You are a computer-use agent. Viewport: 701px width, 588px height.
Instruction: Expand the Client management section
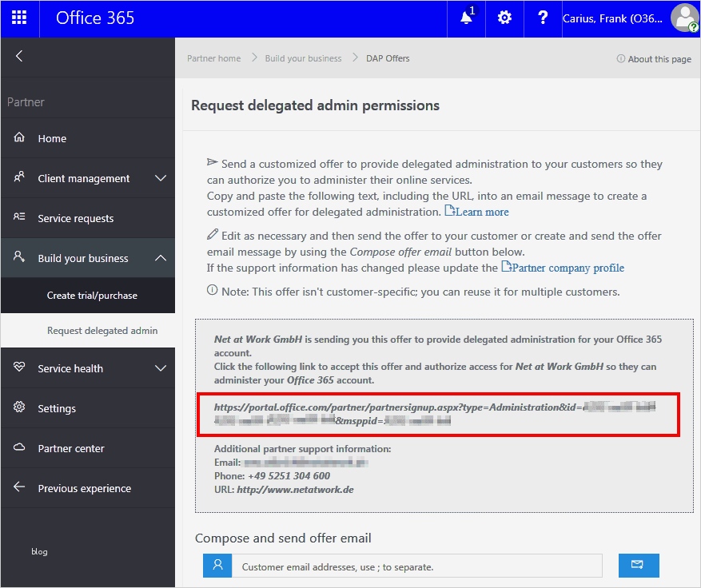coord(159,177)
